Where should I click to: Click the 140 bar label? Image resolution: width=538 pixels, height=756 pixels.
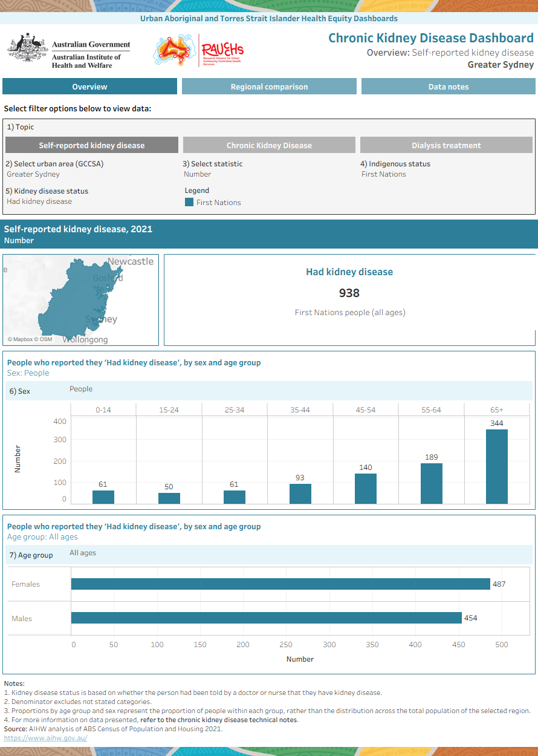click(366, 468)
